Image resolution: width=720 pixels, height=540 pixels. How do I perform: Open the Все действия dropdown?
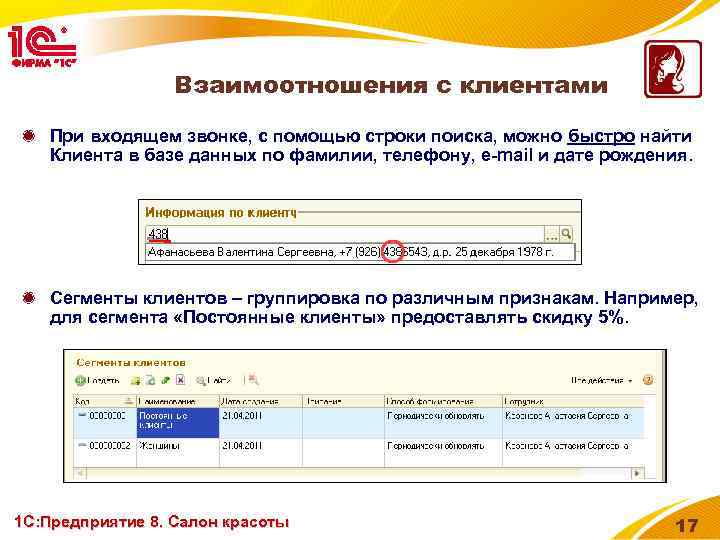point(602,380)
